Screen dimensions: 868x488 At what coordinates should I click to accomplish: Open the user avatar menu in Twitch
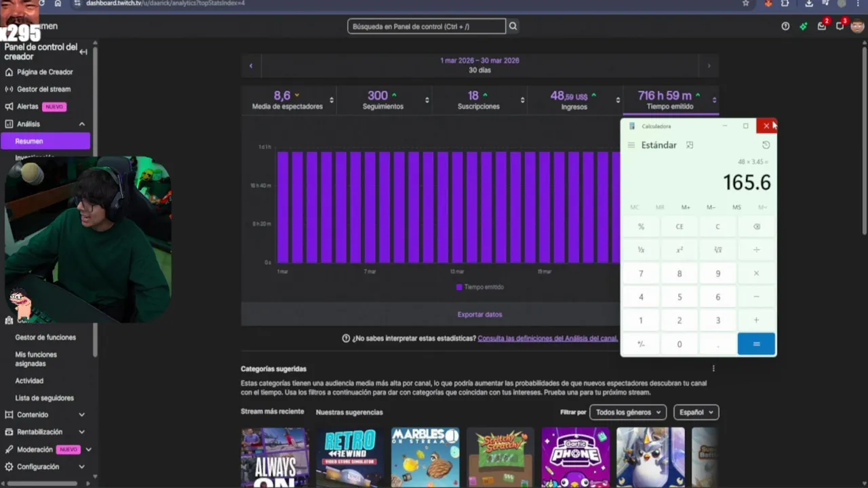tap(857, 26)
